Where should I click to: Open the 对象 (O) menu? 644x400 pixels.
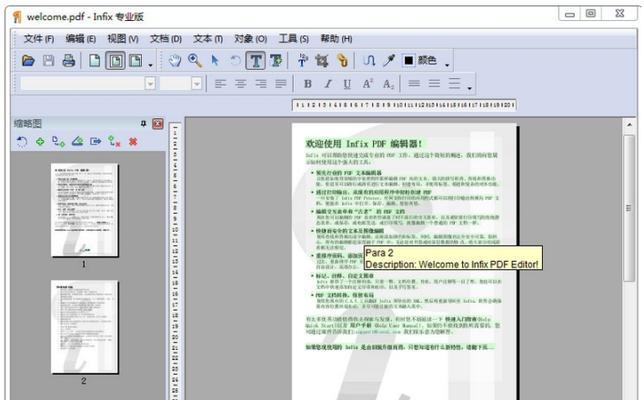[251, 39]
